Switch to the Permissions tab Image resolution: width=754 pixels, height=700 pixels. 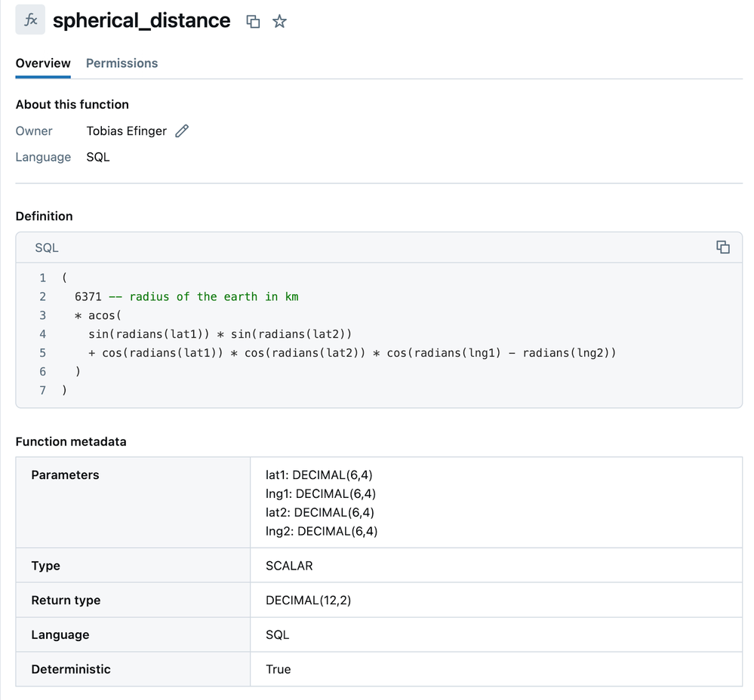122,63
